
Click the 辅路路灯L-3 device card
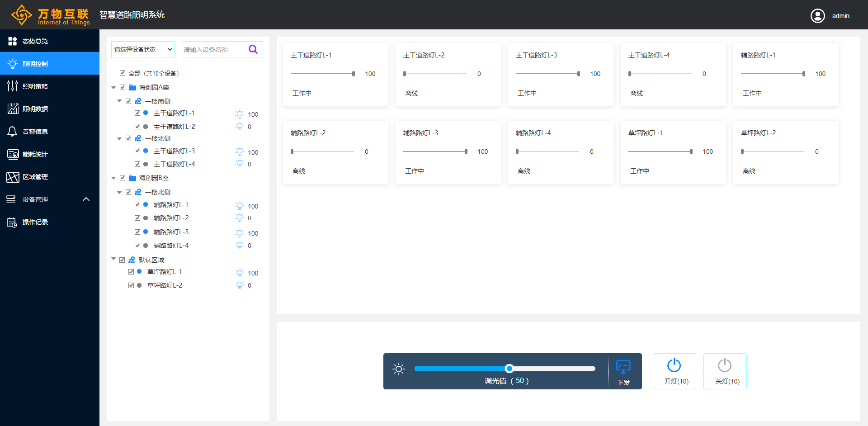(448, 152)
